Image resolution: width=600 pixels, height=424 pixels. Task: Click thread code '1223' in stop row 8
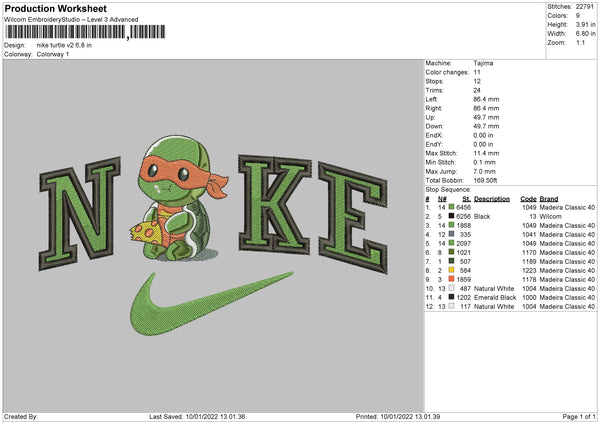click(x=529, y=271)
